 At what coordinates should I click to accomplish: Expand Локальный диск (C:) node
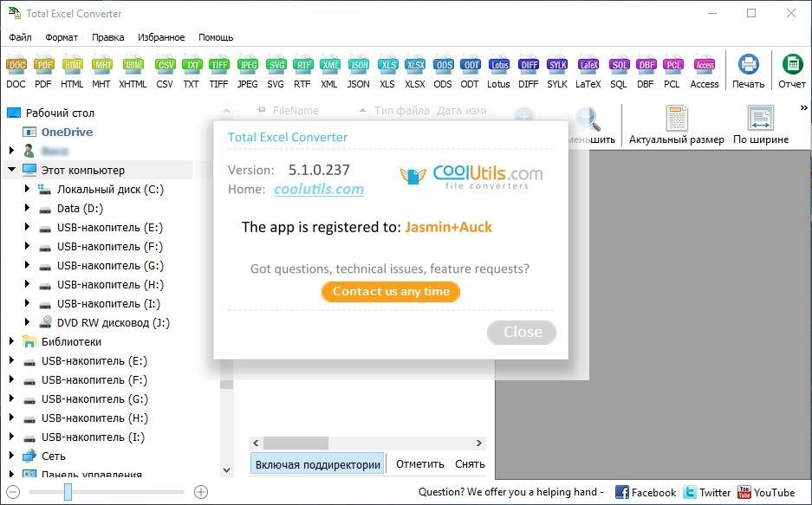tap(27, 189)
